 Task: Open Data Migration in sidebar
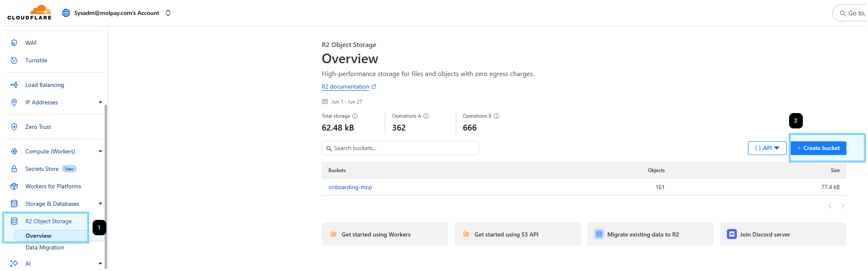point(45,247)
